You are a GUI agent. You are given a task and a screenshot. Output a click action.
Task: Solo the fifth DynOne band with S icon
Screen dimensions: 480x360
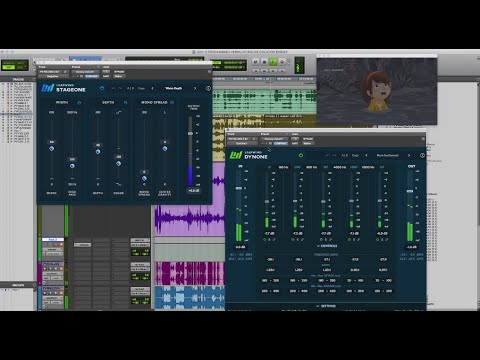382,240
